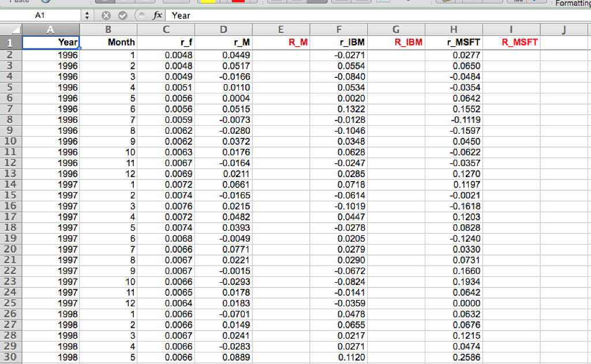Open the Formula Builder circle icon
The image size is (591, 364).
tap(142, 16)
